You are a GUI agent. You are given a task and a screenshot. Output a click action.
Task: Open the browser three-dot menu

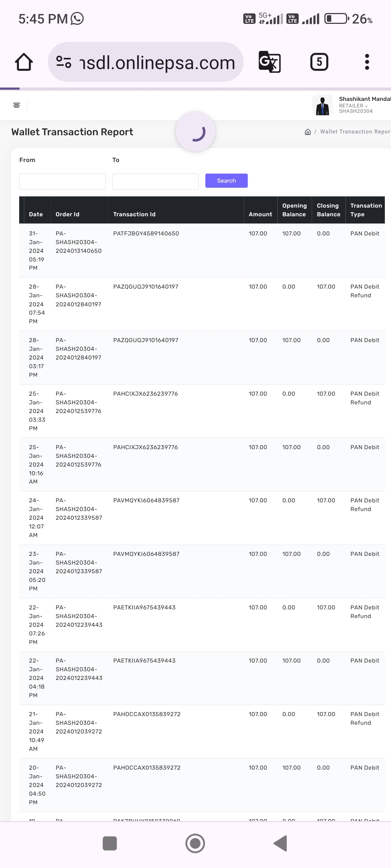coord(367,62)
